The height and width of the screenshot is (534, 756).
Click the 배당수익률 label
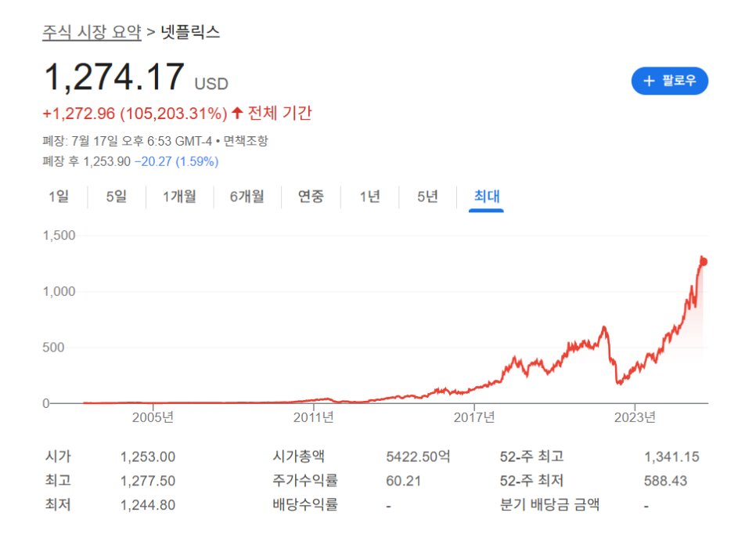pyautogui.click(x=305, y=504)
